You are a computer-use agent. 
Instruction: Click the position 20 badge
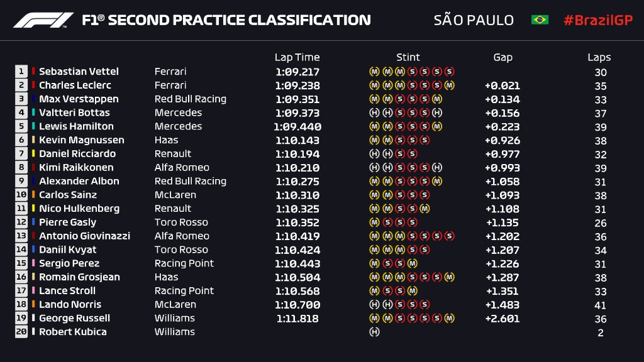pyautogui.click(x=21, y=332)
